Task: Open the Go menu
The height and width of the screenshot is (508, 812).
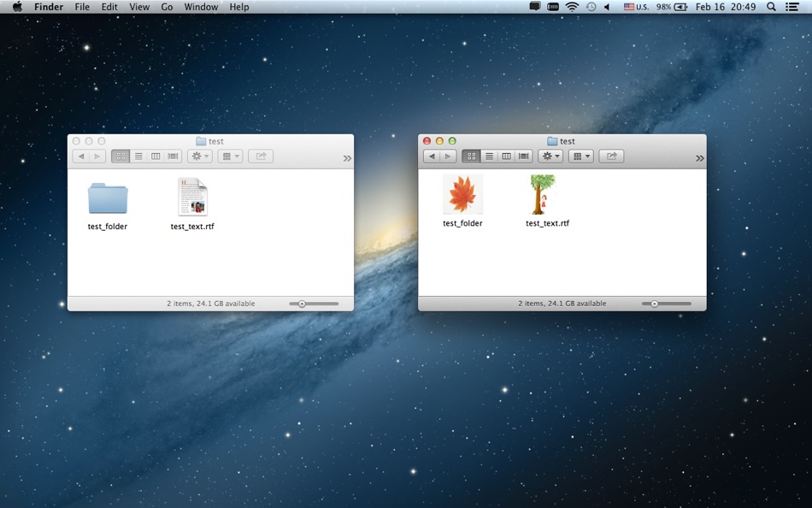Action: [167, 7]
